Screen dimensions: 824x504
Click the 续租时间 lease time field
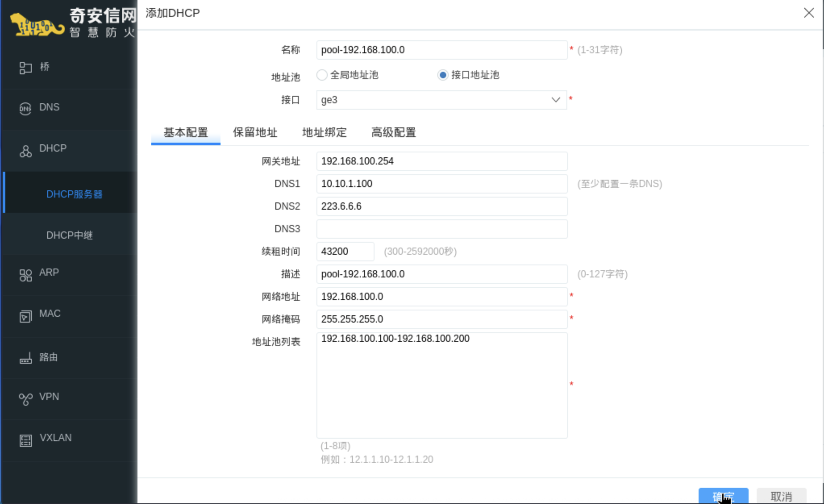(x=345, y=252)
